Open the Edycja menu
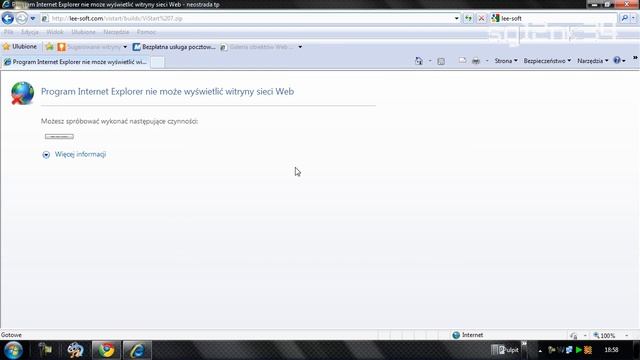The width and height of the screenshot is (640, 360). (29, 32)
